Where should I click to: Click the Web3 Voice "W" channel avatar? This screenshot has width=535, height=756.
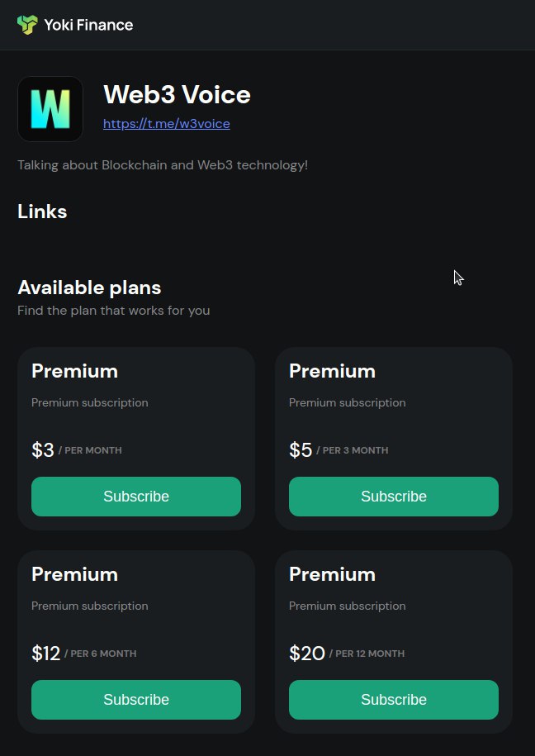[50, 109]
